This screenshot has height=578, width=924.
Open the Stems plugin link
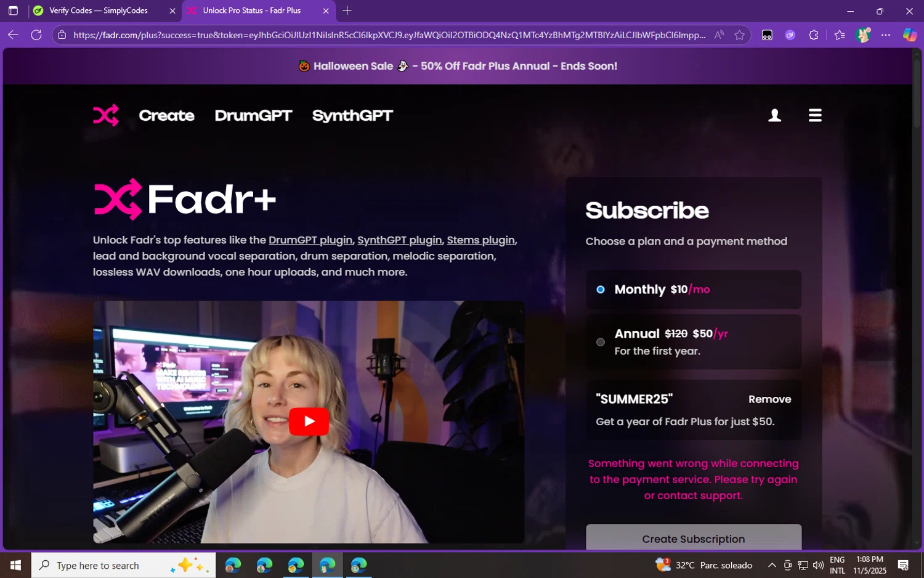point(480,240)
